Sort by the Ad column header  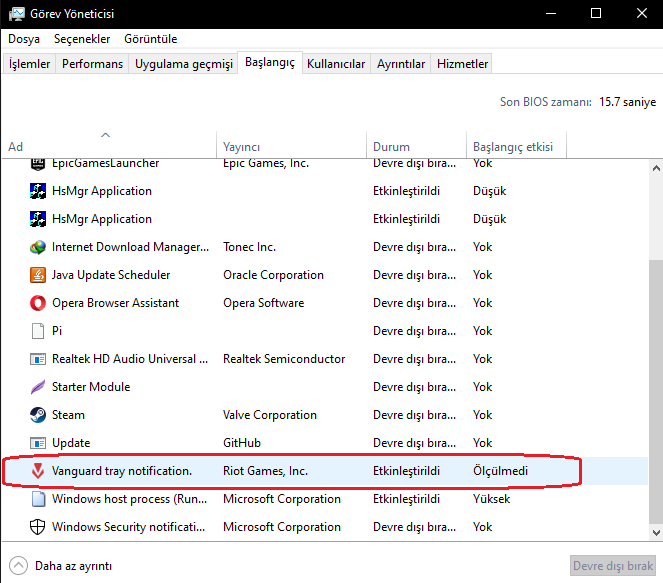[110, 146]
